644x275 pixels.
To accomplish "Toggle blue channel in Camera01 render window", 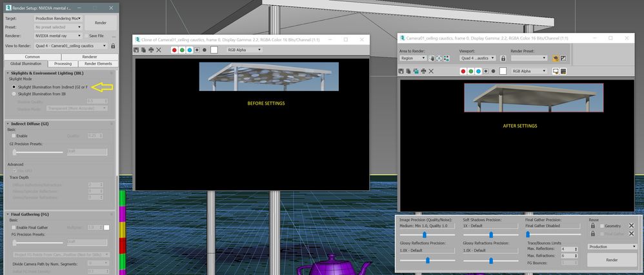I will point(478,71).
